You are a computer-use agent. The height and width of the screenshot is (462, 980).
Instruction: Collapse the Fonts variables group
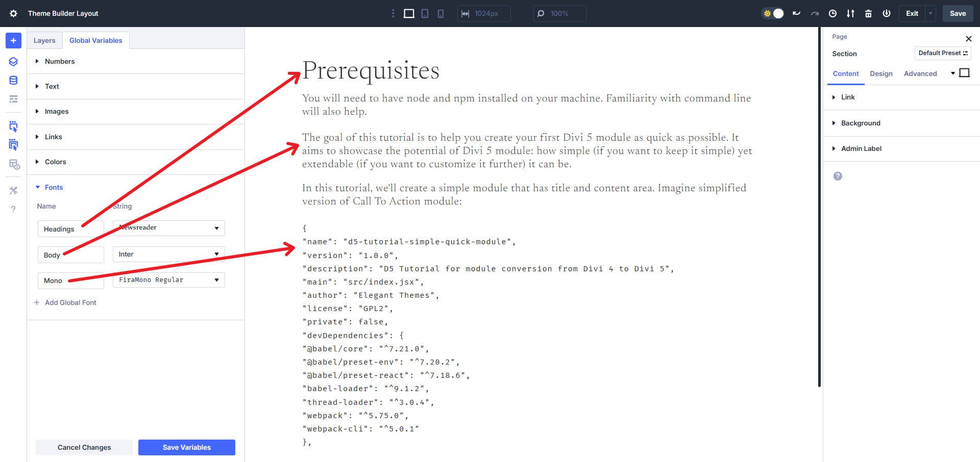[x=54, y=187]
